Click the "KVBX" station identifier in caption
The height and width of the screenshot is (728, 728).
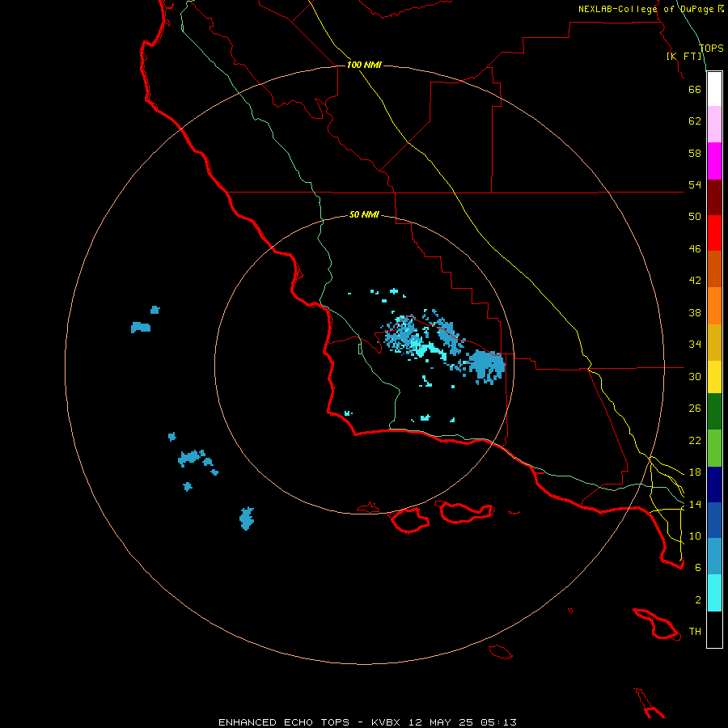coord(385,722)
